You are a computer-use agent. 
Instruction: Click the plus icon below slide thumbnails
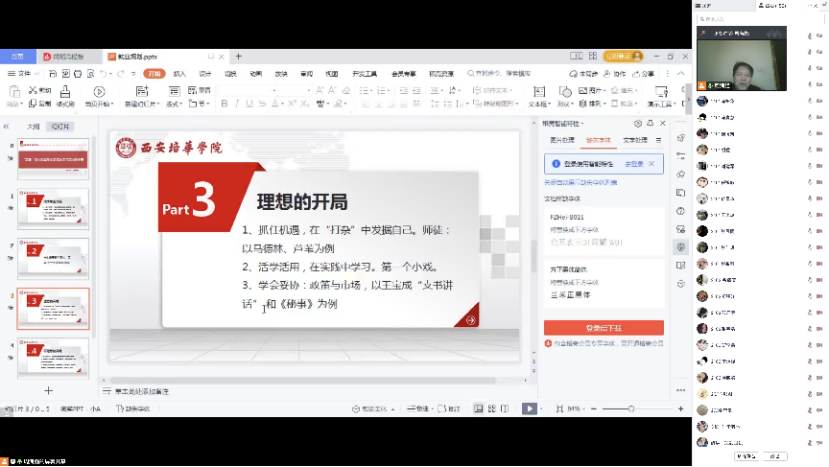[x=47, y=391]
